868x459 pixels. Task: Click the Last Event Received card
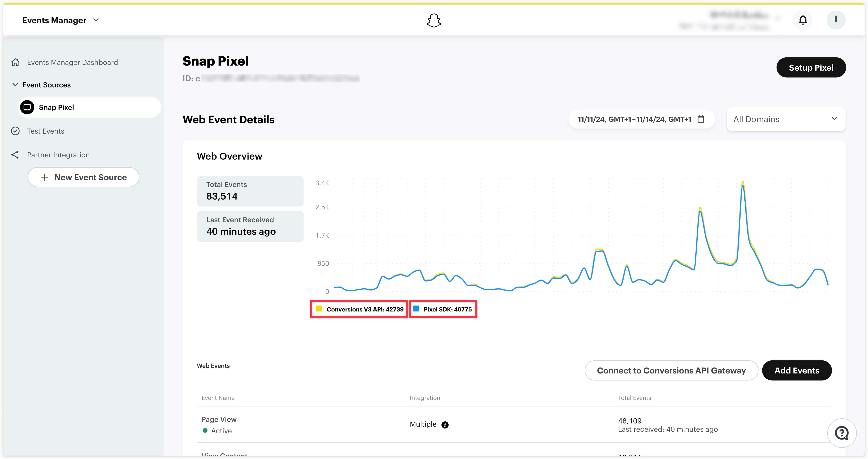tap(250, 226)
